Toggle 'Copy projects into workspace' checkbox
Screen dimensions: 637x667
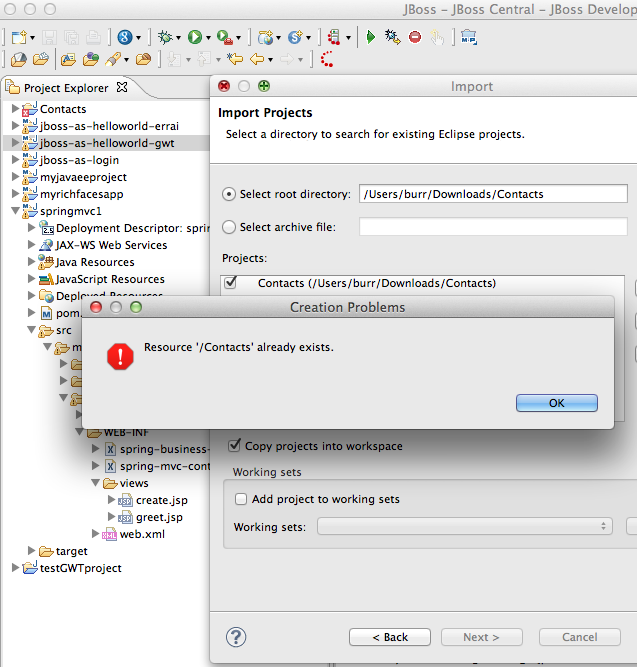click(x=234, y=445)
